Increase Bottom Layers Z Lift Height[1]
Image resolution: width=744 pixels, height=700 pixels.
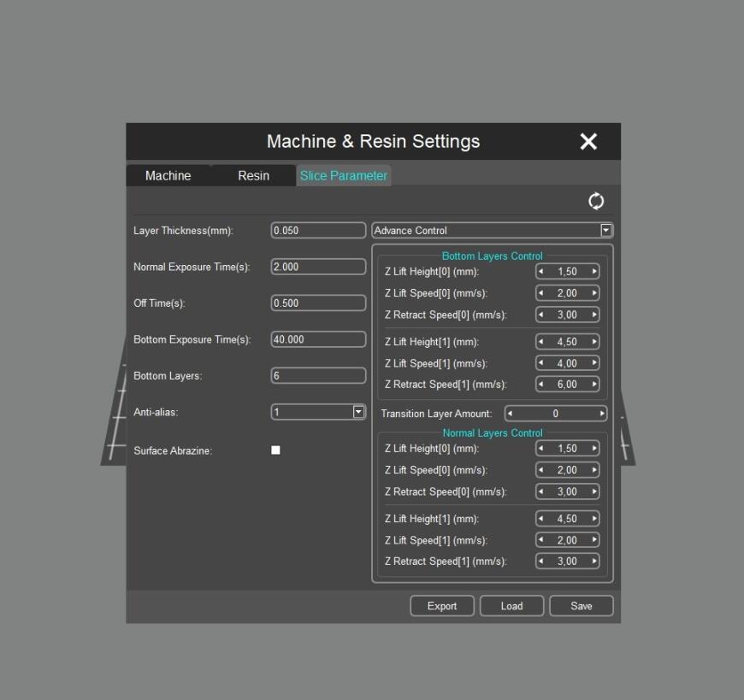click(594, 342)
